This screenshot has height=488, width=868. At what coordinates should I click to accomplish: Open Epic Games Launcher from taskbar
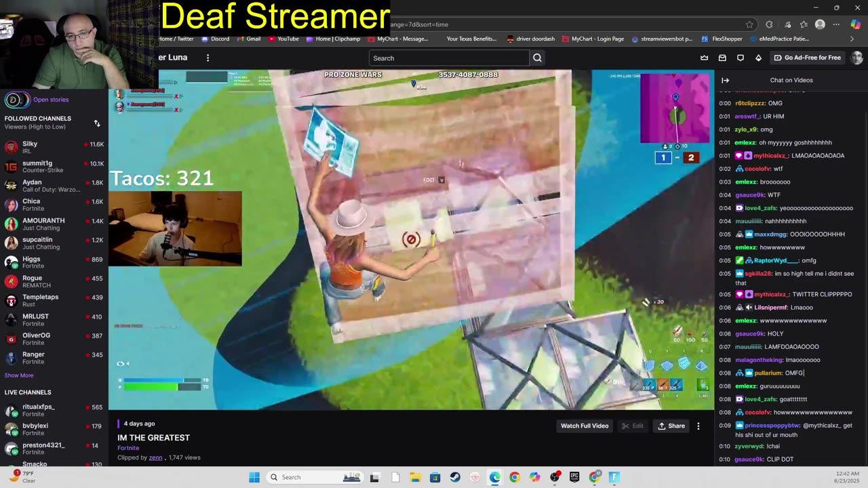pyautogui.click(x=574, y=477)
